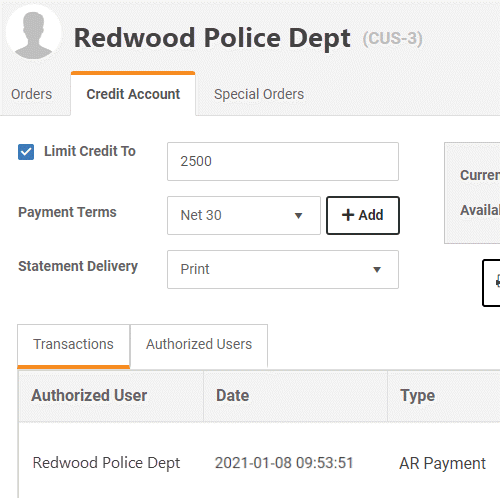The image size is (500, 499).
Task: Select the Transactions sub-tab
Action: point(73,344)
